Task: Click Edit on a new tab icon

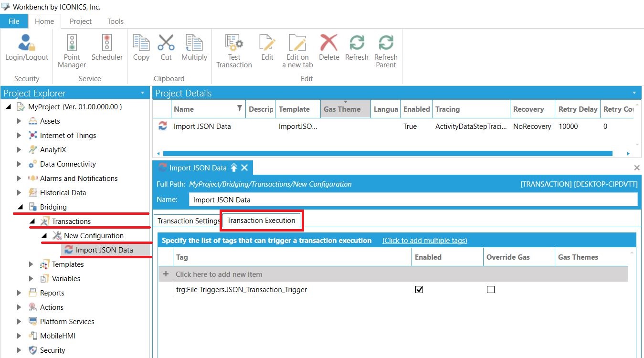Action: [297, 42]
